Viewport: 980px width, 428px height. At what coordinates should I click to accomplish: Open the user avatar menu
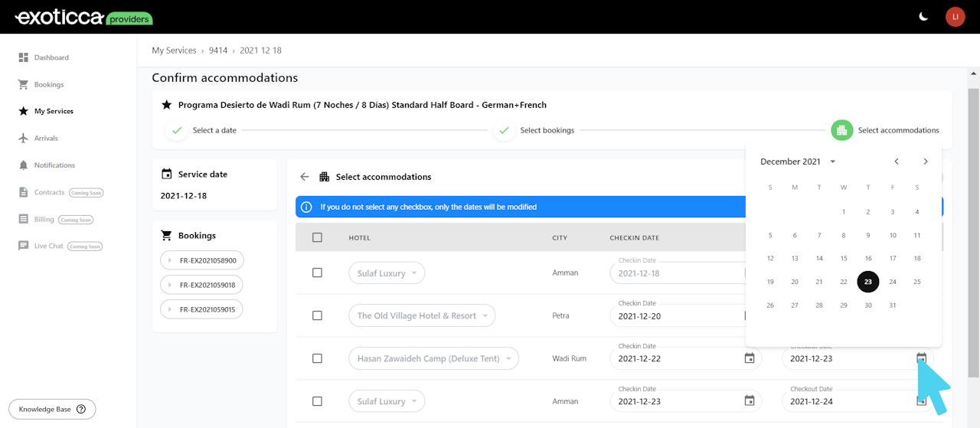coord(955,17)
